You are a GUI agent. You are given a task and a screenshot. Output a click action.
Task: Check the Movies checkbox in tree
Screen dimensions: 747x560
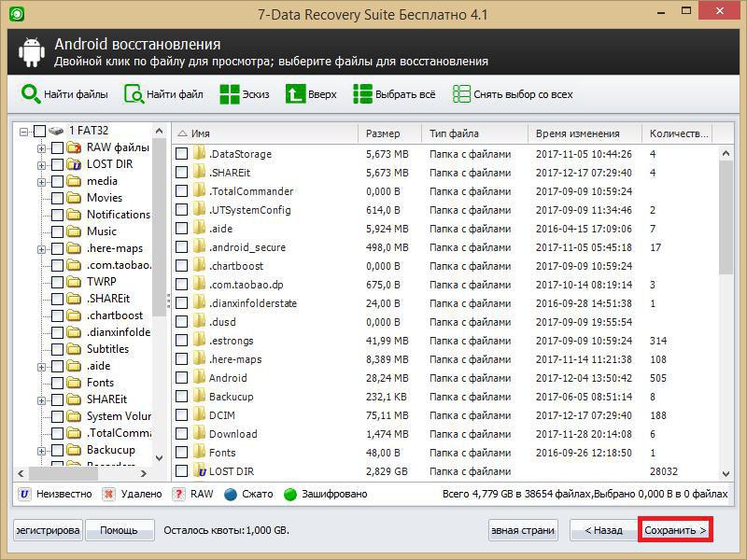[x=57, y=198]
